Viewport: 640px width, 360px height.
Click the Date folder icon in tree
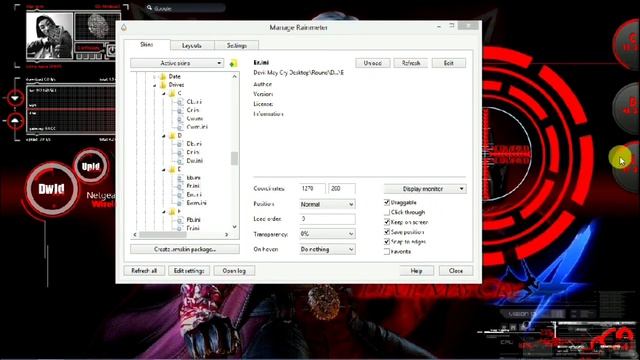coord(162,76)
